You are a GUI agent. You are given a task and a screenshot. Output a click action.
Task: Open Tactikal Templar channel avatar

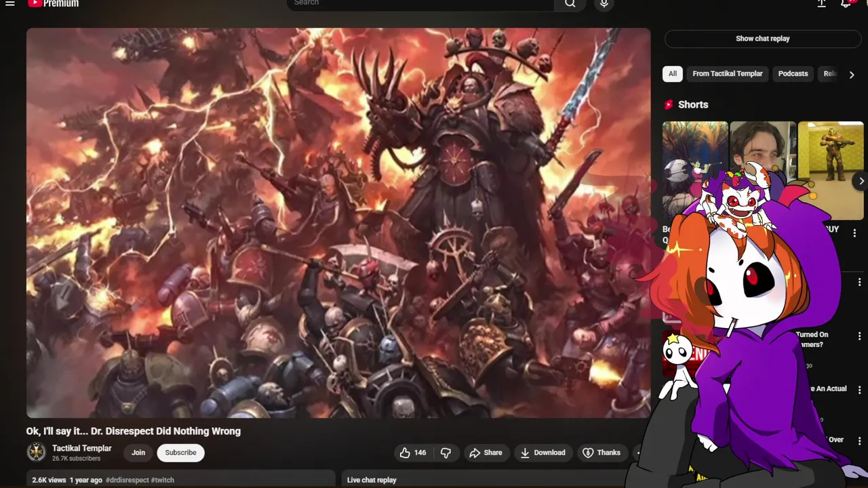[x=36, y=452]
